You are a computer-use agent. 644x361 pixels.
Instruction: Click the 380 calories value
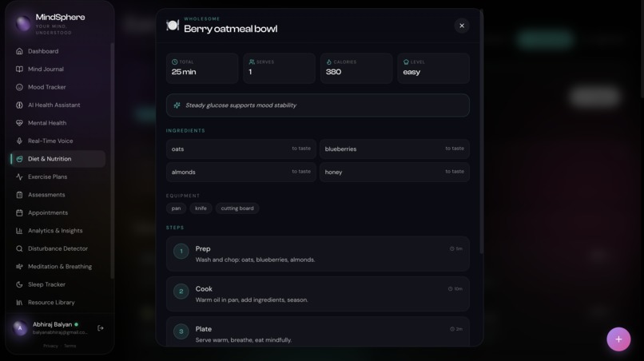pyautogui.click(x=333, y=72)
